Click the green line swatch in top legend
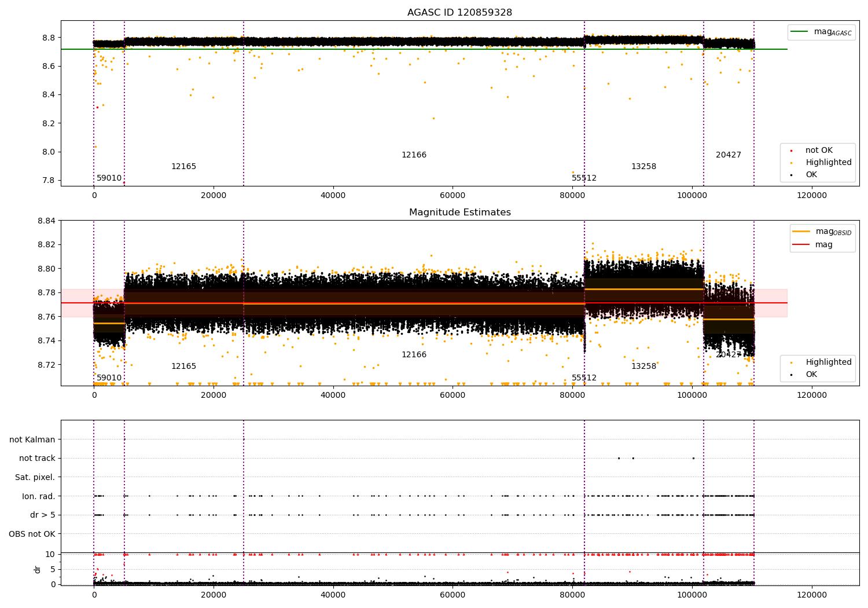The width and height of the screenshot is (868, 608). (800, 32)
